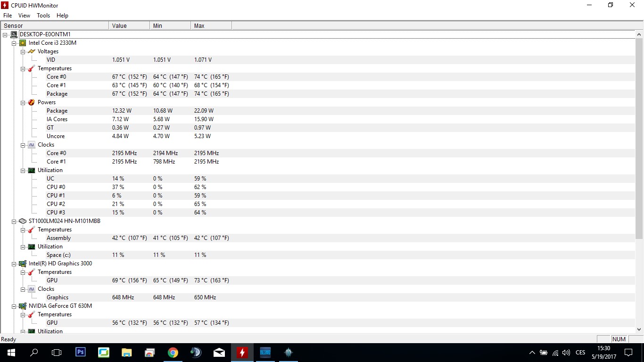Click the Min column header
The height and width of the screenshot is (362, 644).
[170, 25]
